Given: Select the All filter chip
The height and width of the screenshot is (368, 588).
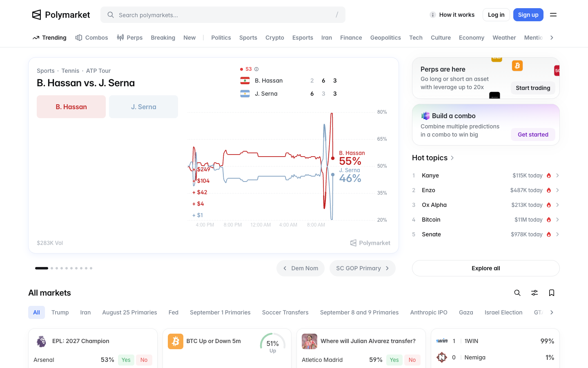Looking at the screenshot, I should pos(36,312).
